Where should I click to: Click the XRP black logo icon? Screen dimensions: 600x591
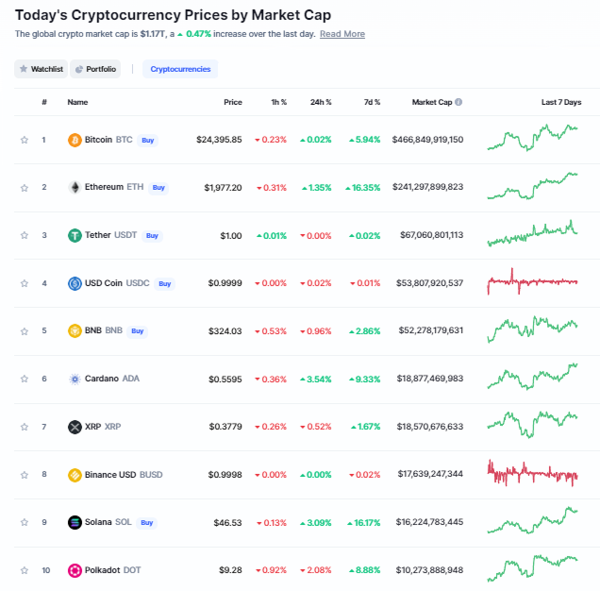click(x=75, y=427)
